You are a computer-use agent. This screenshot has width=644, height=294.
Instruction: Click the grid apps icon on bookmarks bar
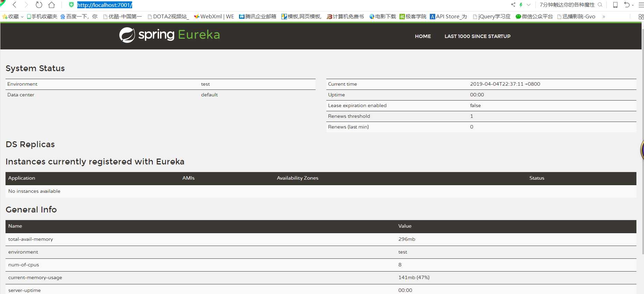click(x=641, y=17)
